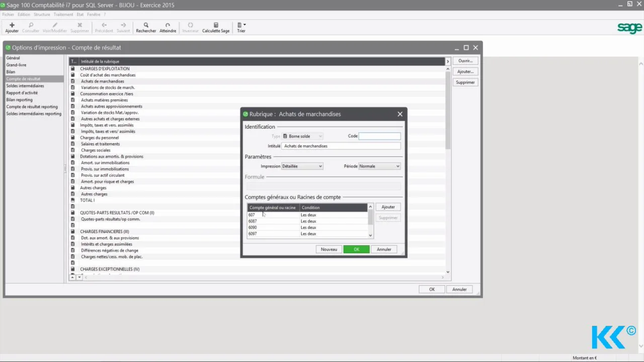The width and height of the screenshot is (644, 362).
Task: Open the Période Normale dropdown
Action: (379, 166)
